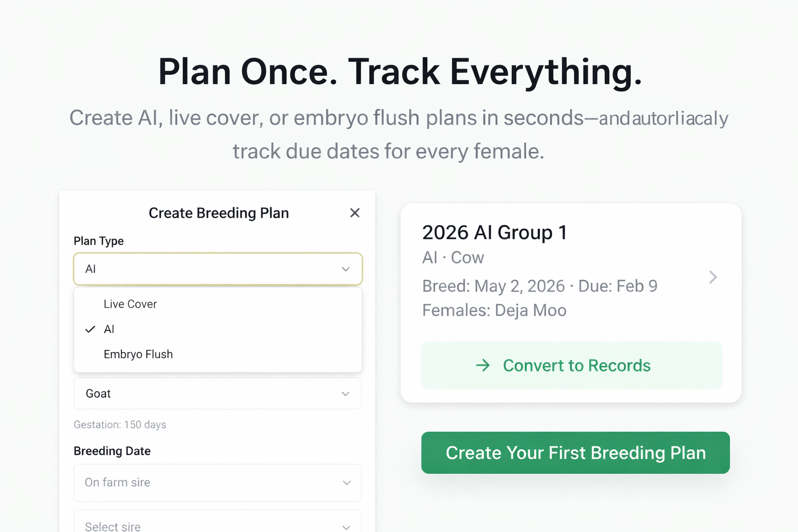Pick the AI option in the list
Screen dimensions: 798x532
click(x=109, y=329)
